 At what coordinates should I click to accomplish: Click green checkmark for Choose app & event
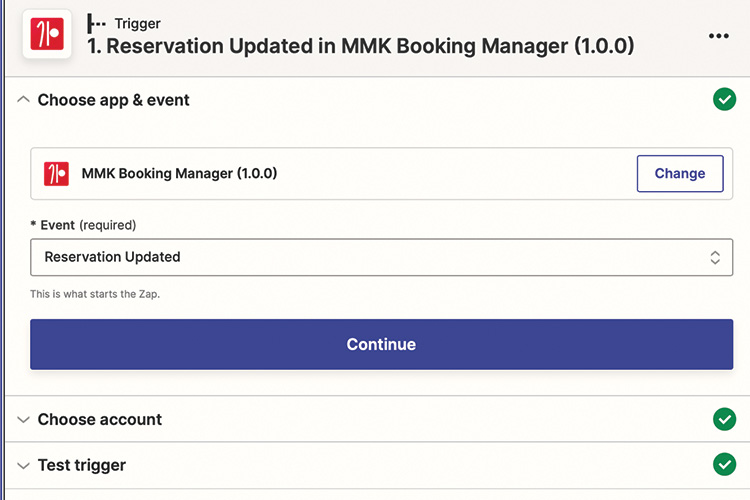point(724,100)
